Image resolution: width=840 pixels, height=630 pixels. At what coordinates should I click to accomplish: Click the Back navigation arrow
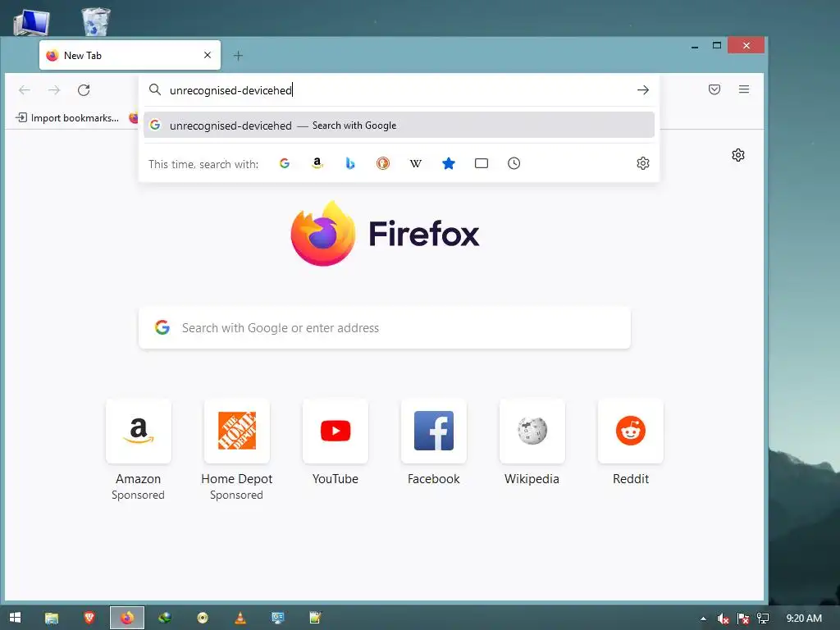(25, 90)
